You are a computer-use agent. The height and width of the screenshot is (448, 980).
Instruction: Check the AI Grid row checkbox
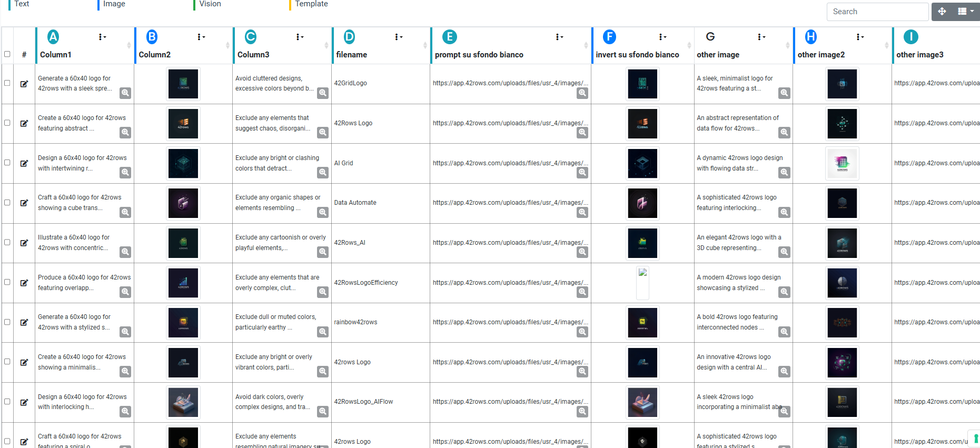(x=7, y=162)
